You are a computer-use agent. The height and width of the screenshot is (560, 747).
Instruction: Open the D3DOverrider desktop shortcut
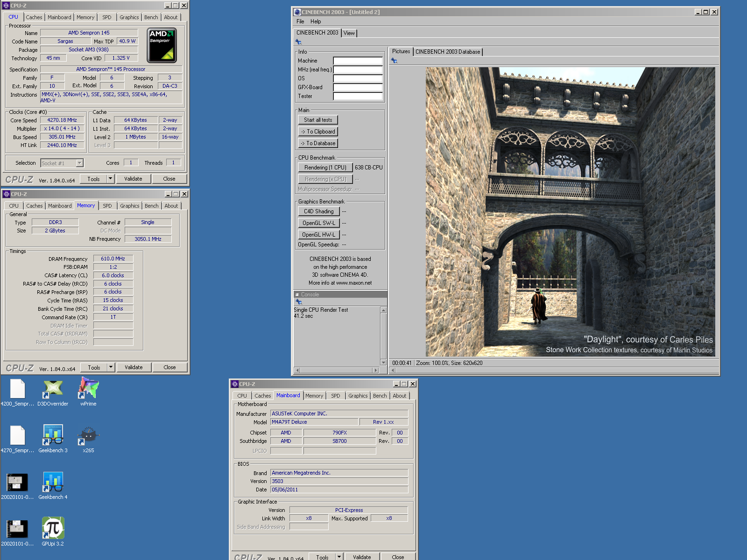click(x=53, y=392)
